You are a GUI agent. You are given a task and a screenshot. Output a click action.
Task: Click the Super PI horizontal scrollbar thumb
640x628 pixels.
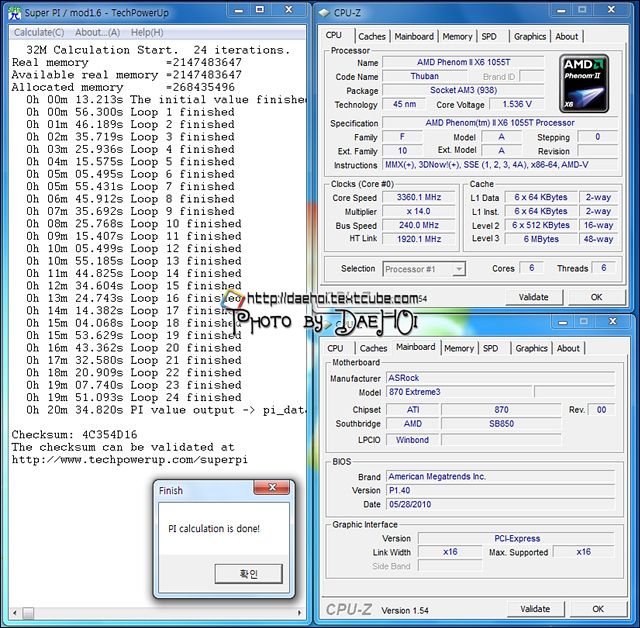(28, 613)
